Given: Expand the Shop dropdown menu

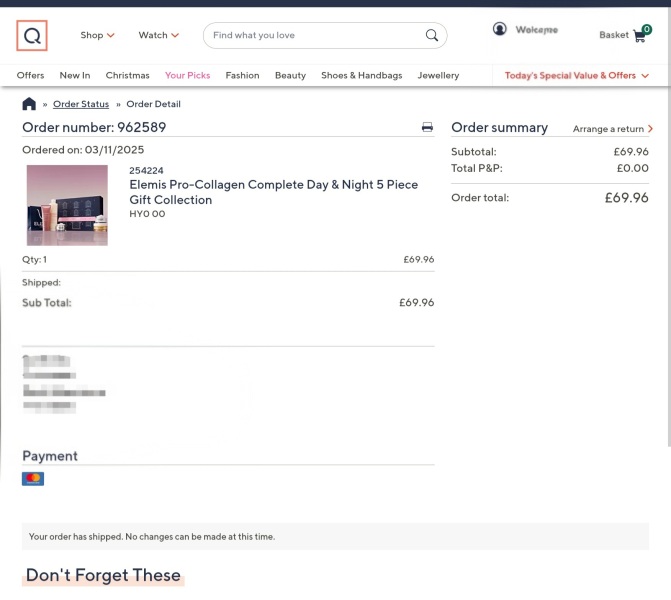Looking at the screenshot, I should point(98,35).
